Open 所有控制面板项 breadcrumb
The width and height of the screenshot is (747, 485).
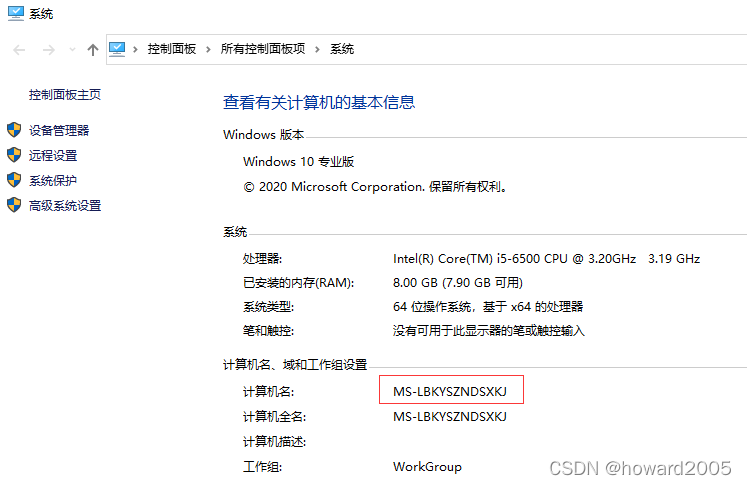[263, 49]
